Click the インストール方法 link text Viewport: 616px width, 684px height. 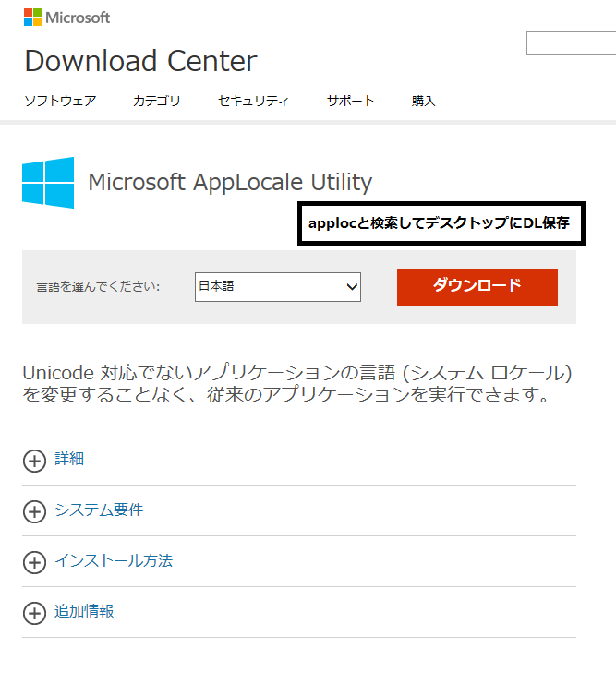pos(114,560)
